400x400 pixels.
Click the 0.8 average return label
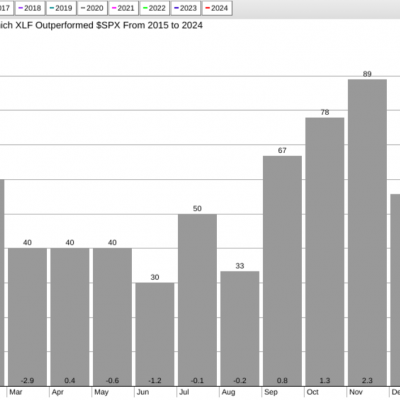(x=282, y=381)
